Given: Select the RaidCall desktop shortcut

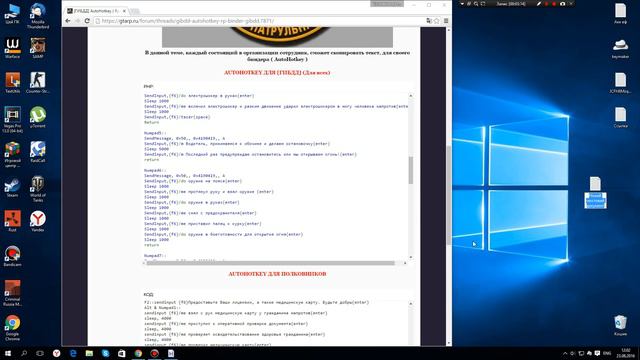Looking at the screenshot, I should [x=38, y=152].
